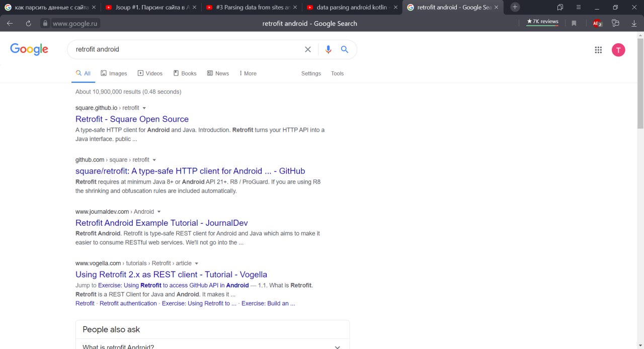Open the AE extension icon
644x349 pixels.
click(597, 23)
